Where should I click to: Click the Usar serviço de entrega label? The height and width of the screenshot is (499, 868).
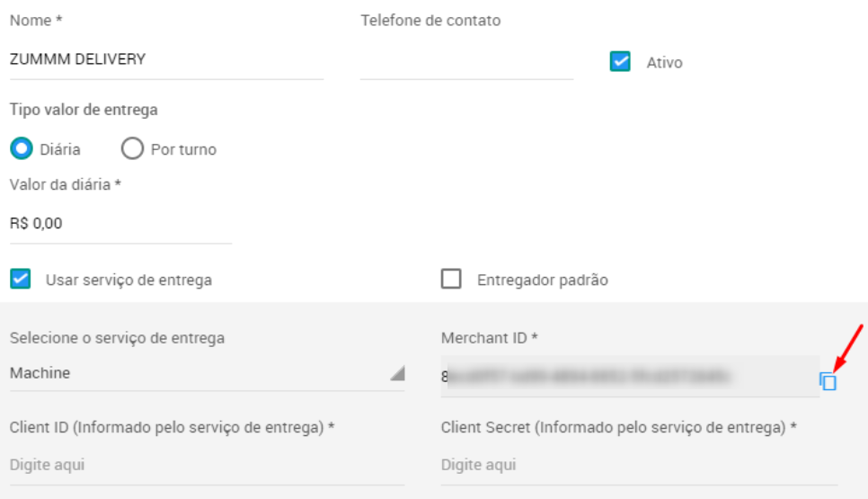click(129, 281)
